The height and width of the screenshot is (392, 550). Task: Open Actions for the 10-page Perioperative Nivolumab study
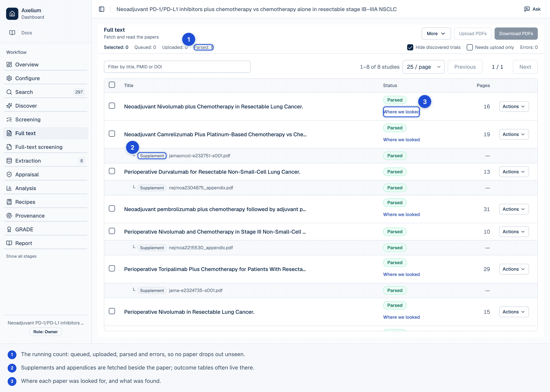pos(514,232)
